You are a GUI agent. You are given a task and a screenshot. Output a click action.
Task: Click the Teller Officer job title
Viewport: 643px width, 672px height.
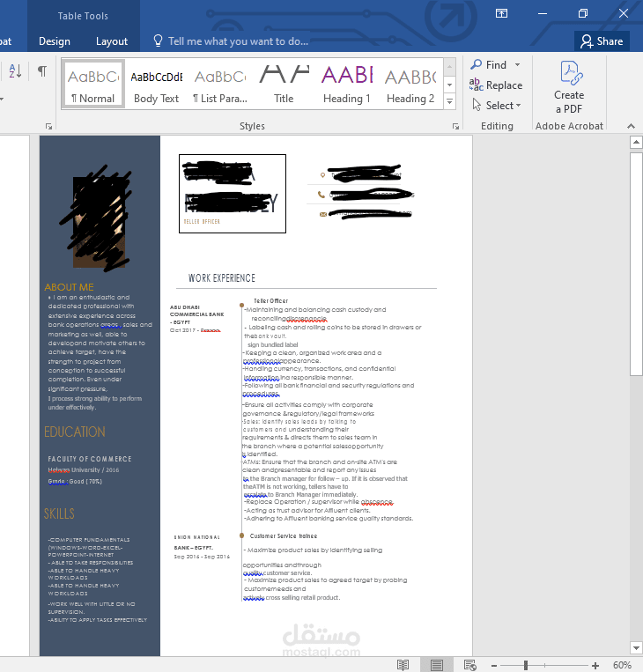point(271,301)
